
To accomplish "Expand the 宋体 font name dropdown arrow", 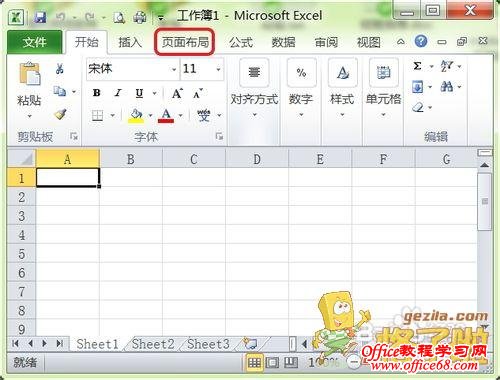I will click(x=174, y=69).
